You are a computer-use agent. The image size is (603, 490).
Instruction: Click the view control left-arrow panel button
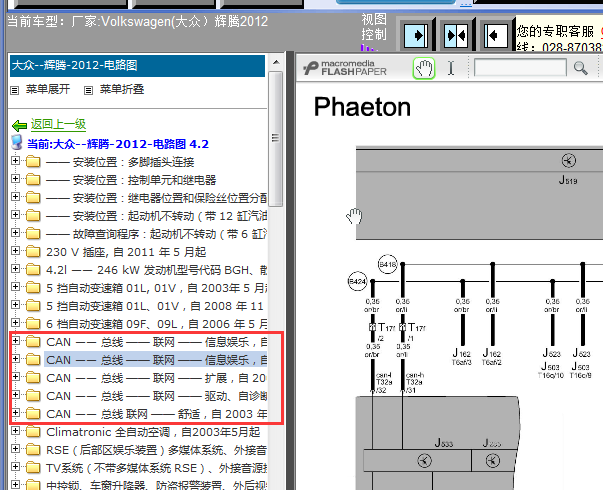pyautogui.click(x=495, y=35)
